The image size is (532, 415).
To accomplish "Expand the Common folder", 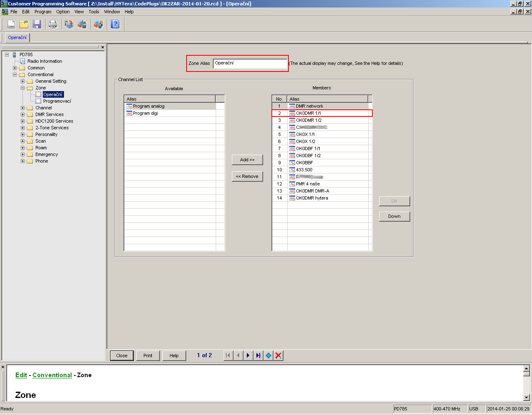I will click(15, 68).
